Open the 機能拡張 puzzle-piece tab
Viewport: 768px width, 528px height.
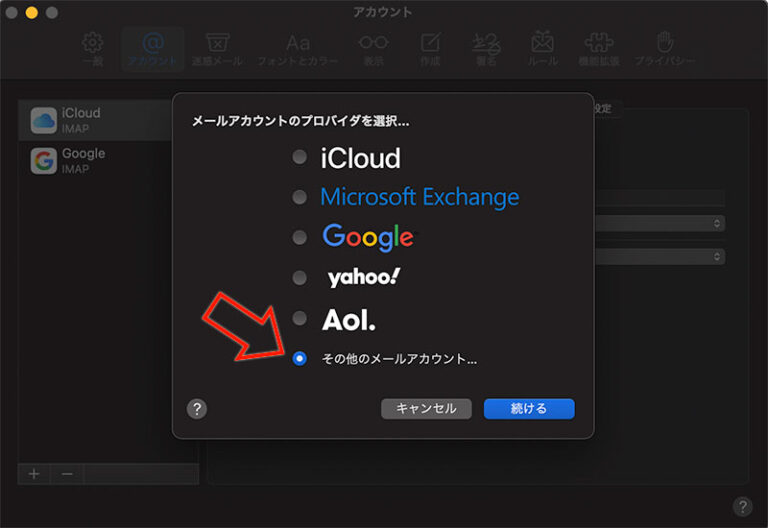click(599, 49)
